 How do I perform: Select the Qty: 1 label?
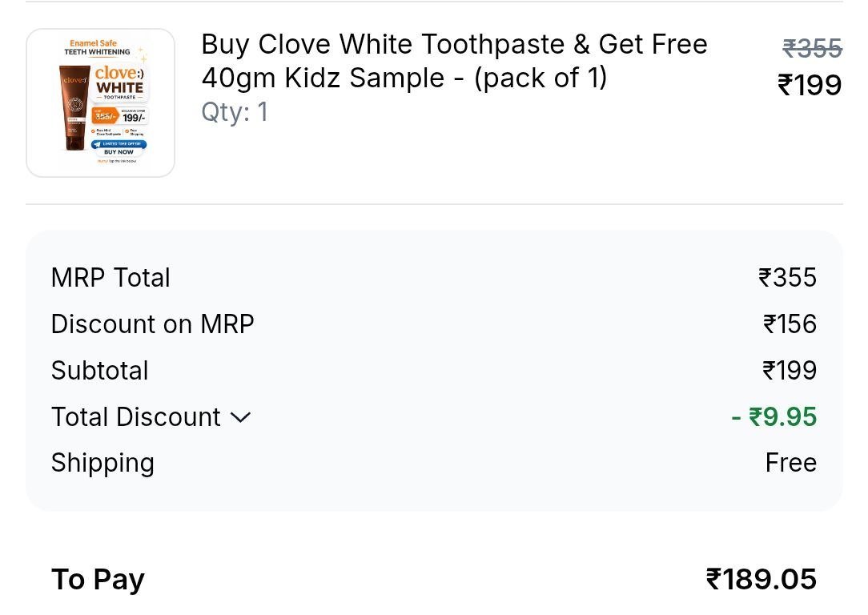(x=235, y=112)
